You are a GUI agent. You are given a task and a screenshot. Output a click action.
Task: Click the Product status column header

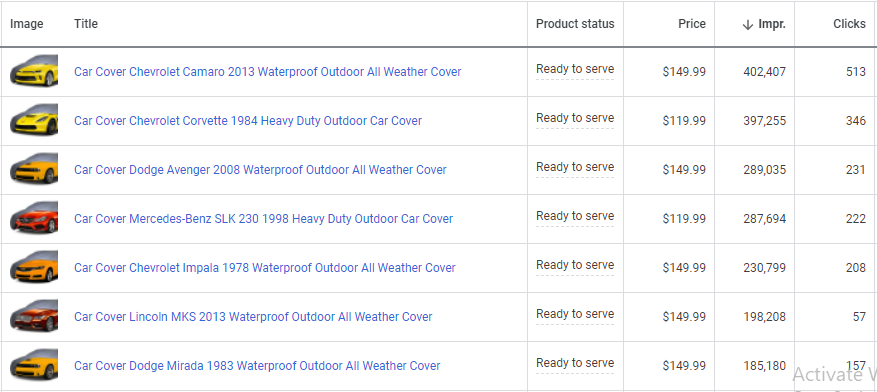[575, 24]
